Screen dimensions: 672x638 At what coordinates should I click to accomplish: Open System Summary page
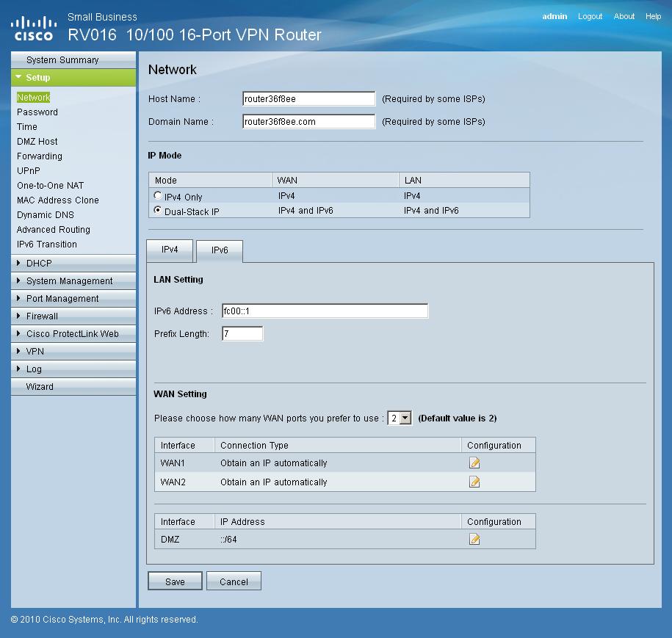(x=73, y=60)
